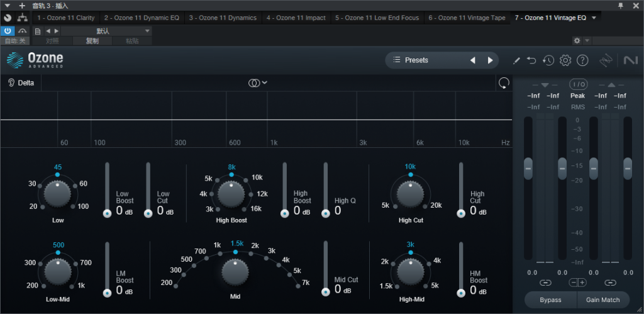
Task: Click the Low Boost slider handle
Action: pyautogui.click(x=107, y=214)
